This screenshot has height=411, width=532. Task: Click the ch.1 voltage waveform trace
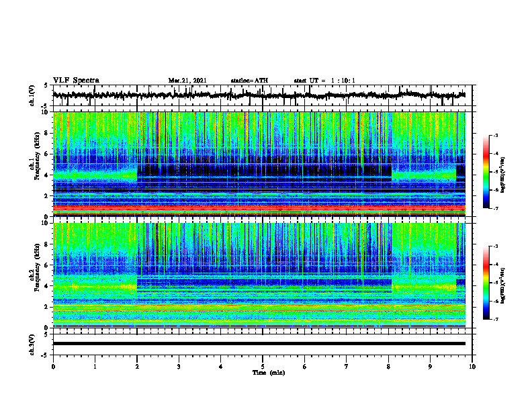[x=259, y=95]
